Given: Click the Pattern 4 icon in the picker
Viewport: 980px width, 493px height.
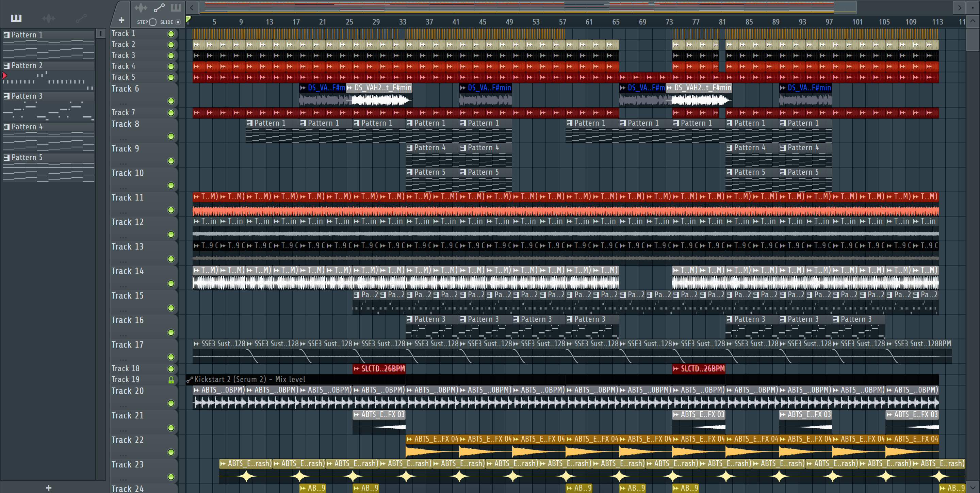Looking at the screenshot, I should [x=6, y=127].
